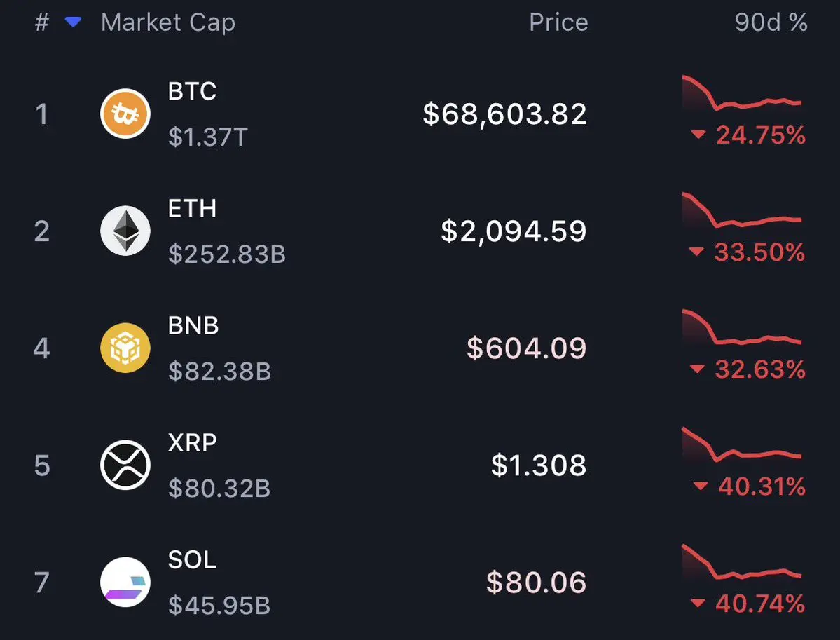Click the BTC 90-day sparkline chart
The image size is (840, 640).
click(741, 93)
